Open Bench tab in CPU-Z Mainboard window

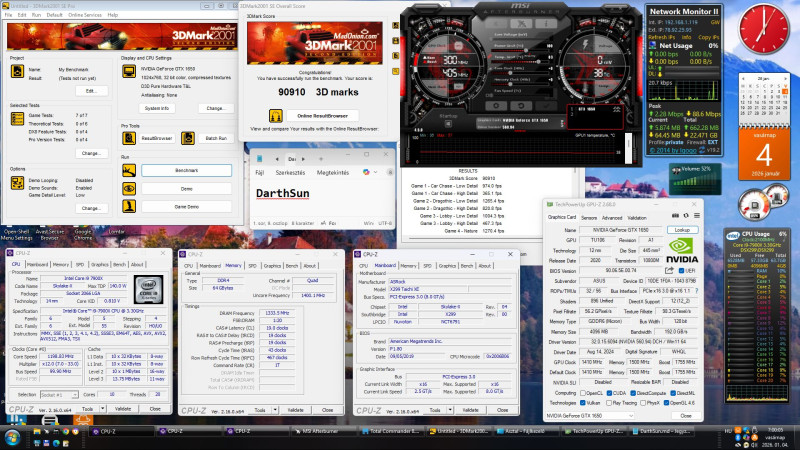click(467, 266)
